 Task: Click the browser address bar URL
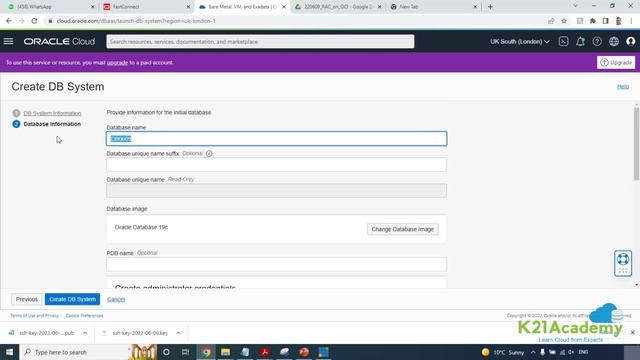click(x=136, y=21)
